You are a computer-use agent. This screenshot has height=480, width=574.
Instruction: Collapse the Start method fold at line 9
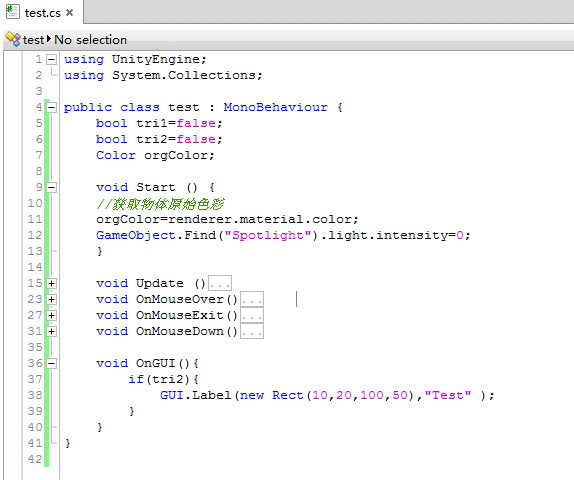(x=52, y=187)
